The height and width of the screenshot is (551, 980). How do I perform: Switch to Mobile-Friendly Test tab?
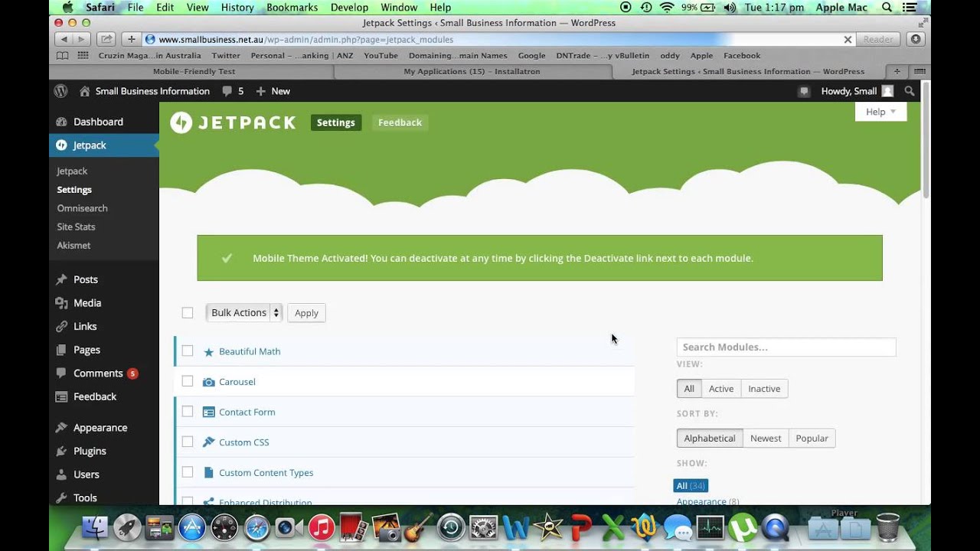pos(194,71)
